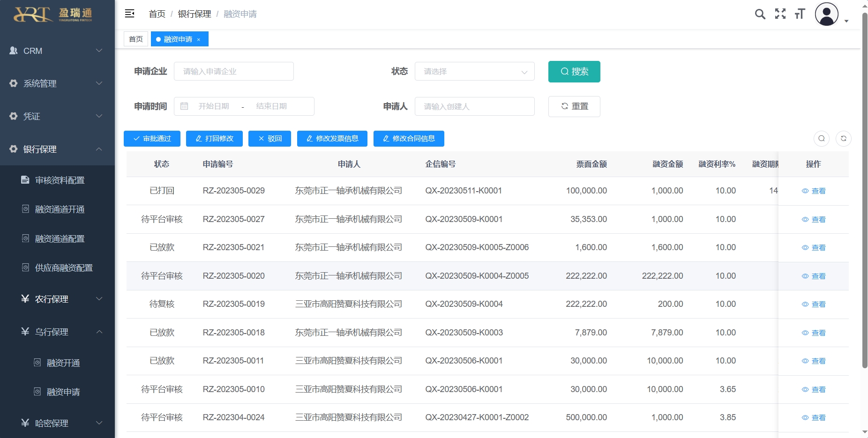
Task: Click the 结束日期 date field
Action: (271, 106)
